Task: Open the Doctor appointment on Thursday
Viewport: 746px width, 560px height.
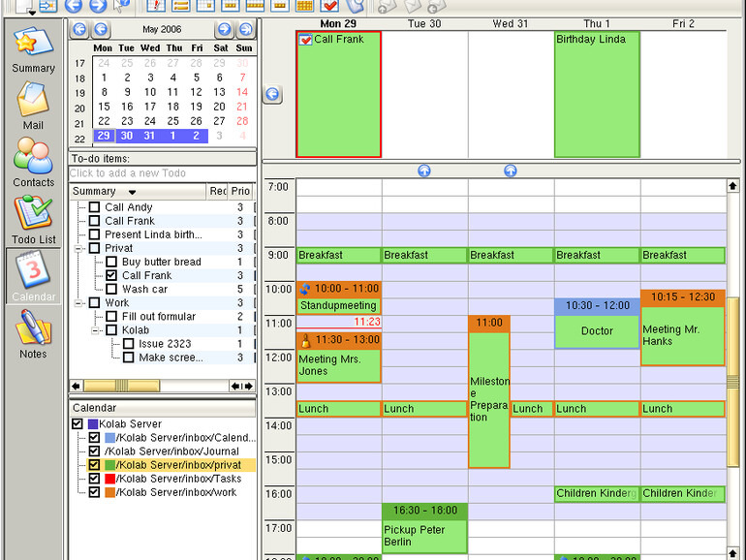Action: point(597,324)
